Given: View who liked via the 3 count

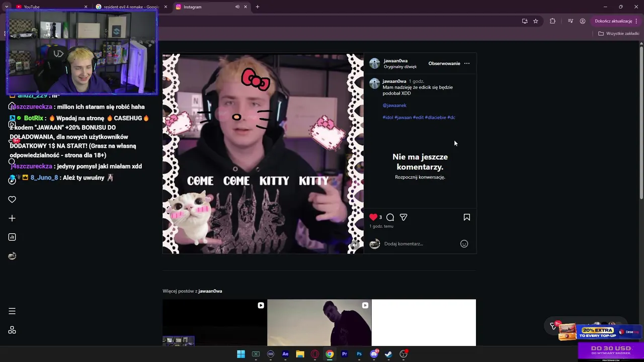Looking at the screenshot, I should pos(380,217).
